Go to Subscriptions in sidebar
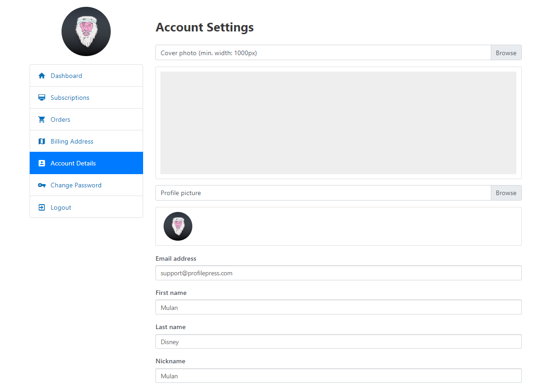 pos(86,98)
